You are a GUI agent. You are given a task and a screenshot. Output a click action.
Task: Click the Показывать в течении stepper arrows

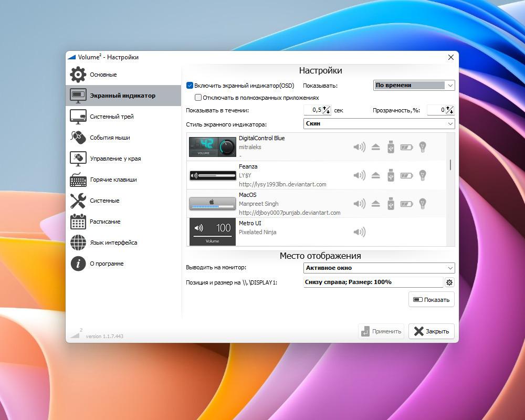click(x=327, y=110)
